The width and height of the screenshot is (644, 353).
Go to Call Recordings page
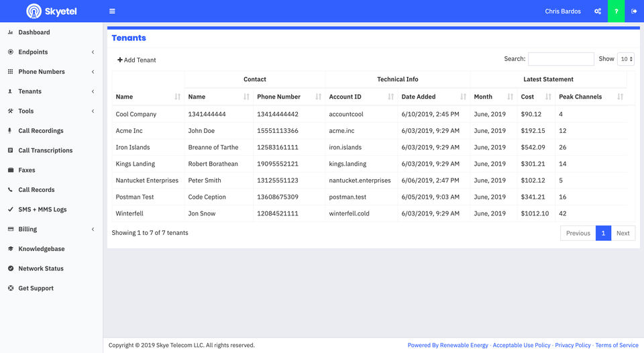click(41, 131)
